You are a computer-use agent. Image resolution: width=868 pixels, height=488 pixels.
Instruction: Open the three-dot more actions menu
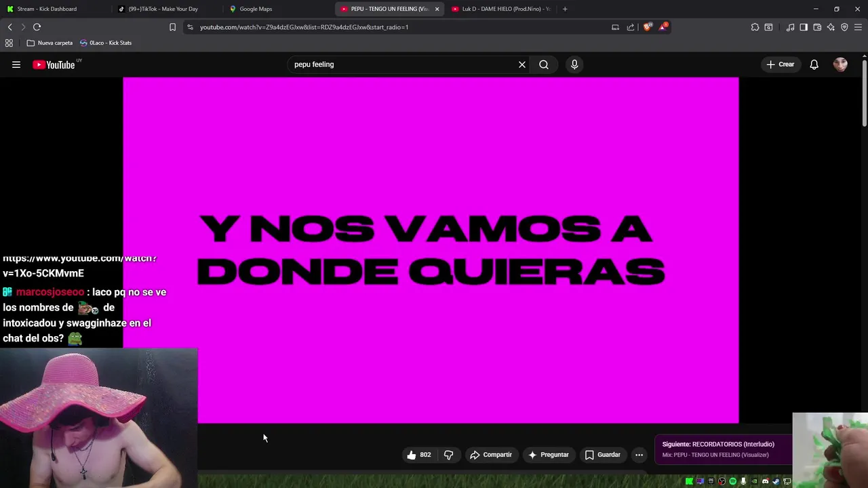click(x=639, y=455)
